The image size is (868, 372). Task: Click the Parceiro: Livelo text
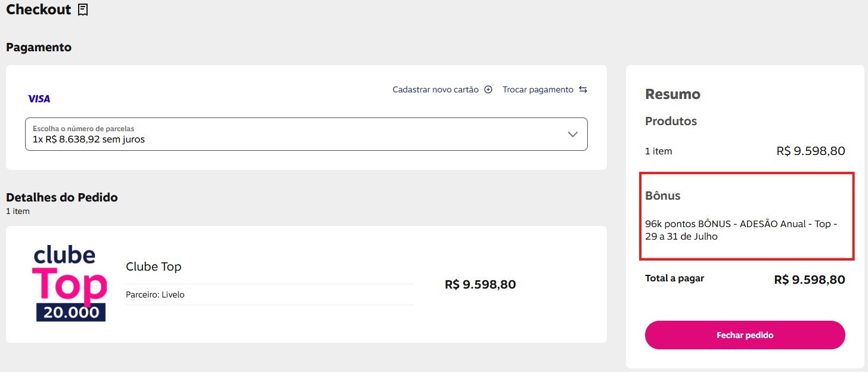(x=155, y=294)
